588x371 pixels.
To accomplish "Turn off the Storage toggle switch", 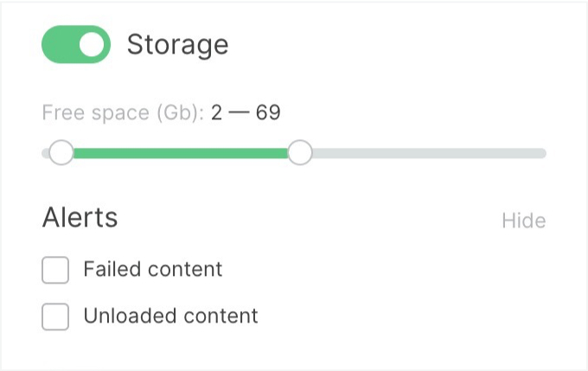I will [x=76, y=44].
